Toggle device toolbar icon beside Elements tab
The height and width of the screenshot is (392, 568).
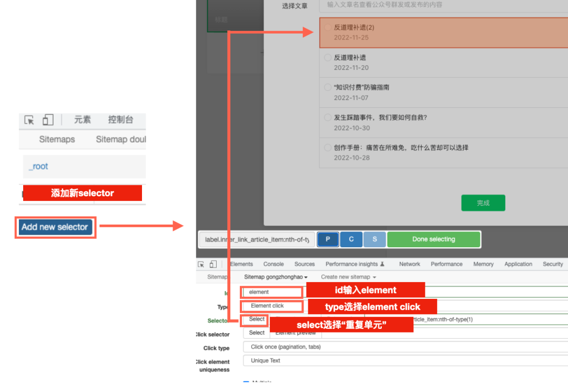point(213,264)
